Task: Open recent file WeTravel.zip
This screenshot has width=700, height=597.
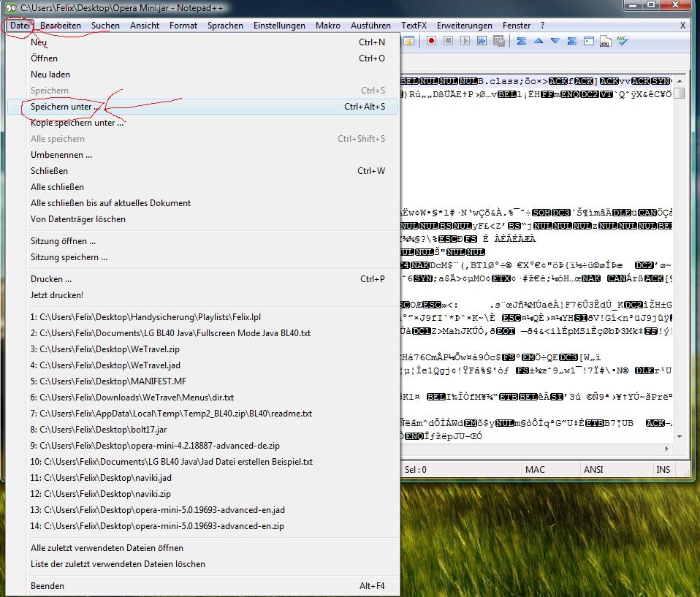Action: [x=203, y=349]
